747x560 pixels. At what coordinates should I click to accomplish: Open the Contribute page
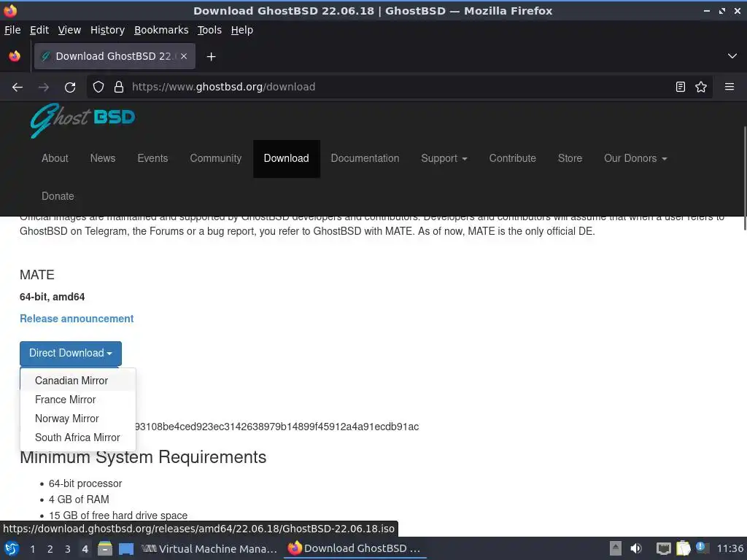(x=513, y=158)
